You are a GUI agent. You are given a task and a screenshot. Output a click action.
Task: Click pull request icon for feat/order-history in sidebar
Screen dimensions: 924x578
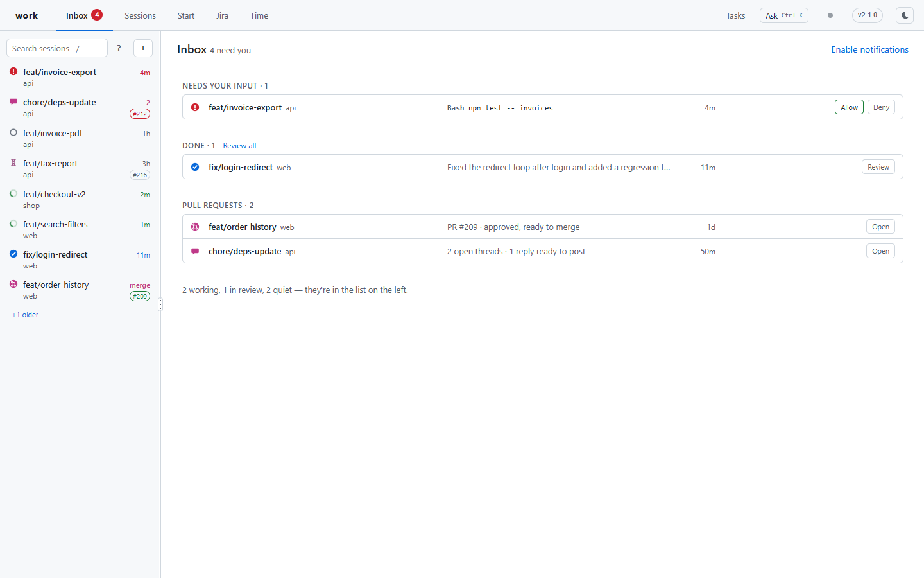pos(13,284)
